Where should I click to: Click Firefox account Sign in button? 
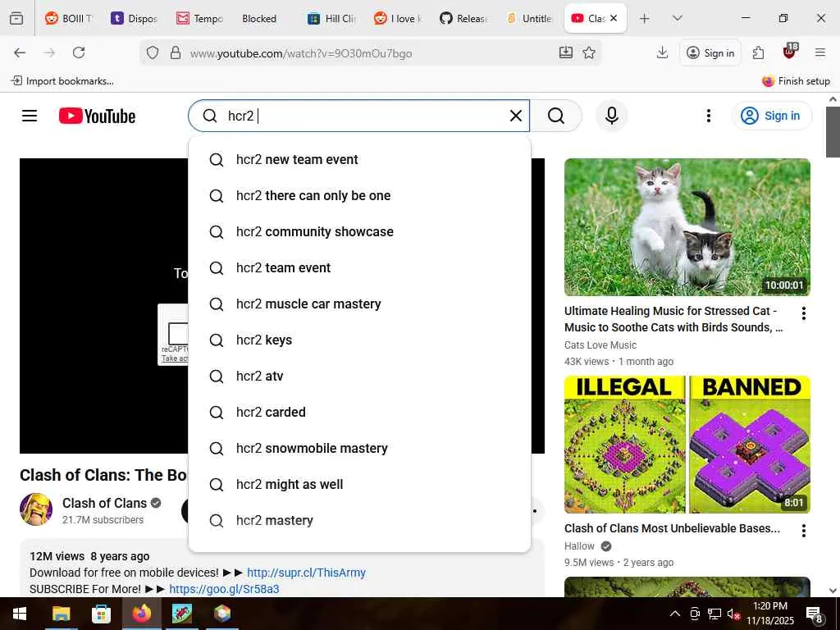click(x=710, y=52)
